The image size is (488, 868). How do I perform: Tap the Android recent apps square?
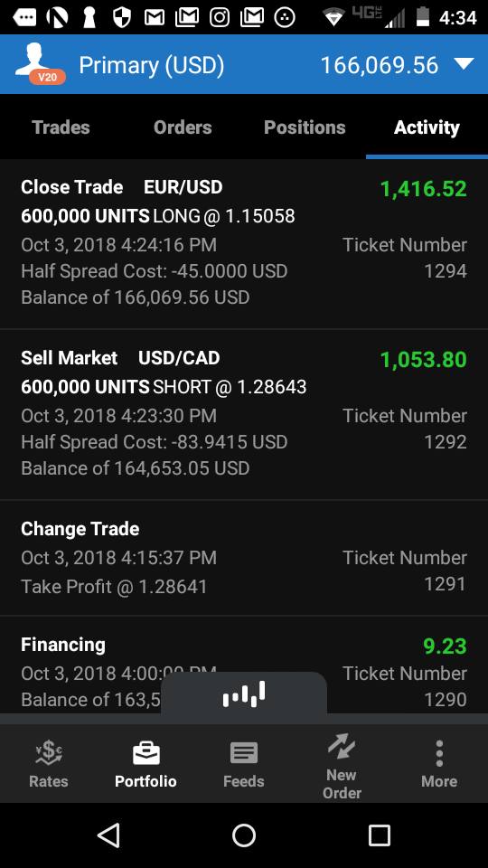(379, 835)
